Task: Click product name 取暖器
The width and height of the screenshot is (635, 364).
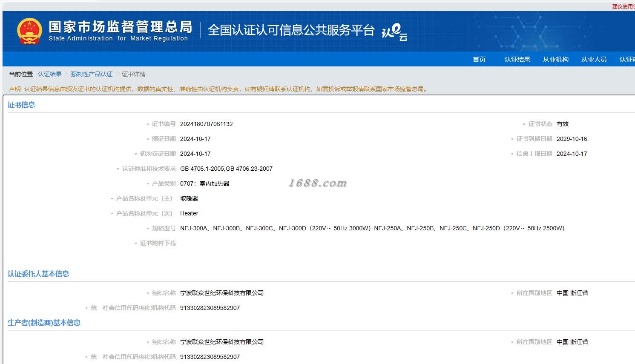Action: (189, 198)
